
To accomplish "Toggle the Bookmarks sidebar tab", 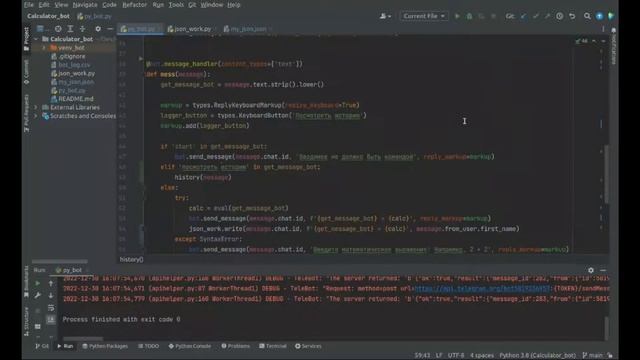I will tap(27, 282).
